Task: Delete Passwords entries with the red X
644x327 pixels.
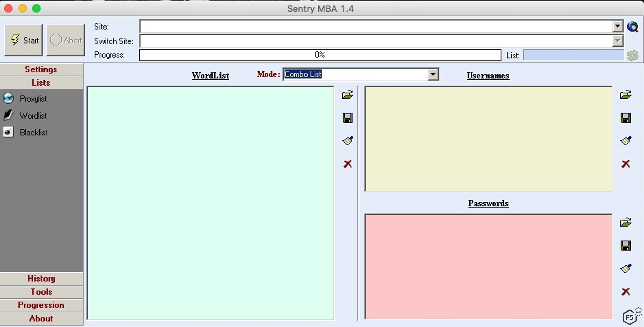Action: (x=625, y=292)
